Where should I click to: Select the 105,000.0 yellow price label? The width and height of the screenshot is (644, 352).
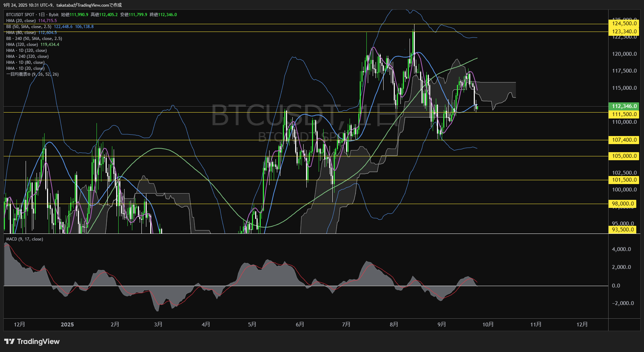coord(624,156)
